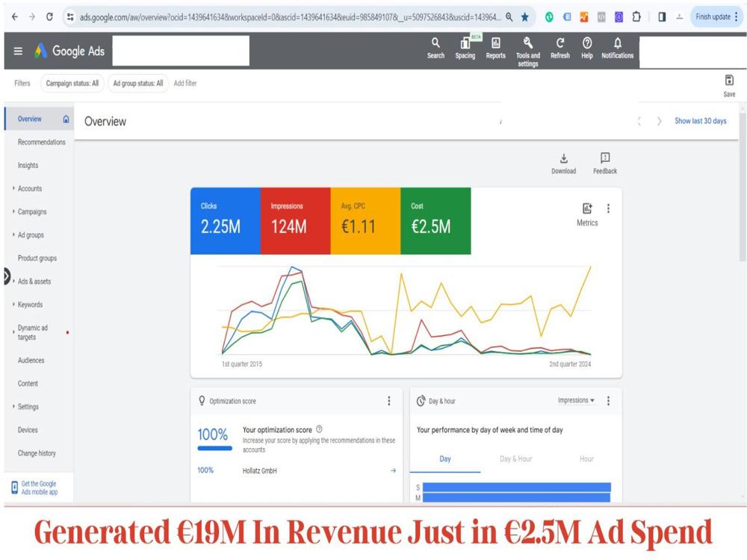The height and width of the screenshot is (560, 747).
Task: Open Change history in the sidebar
Action: (x=37, y=453)
